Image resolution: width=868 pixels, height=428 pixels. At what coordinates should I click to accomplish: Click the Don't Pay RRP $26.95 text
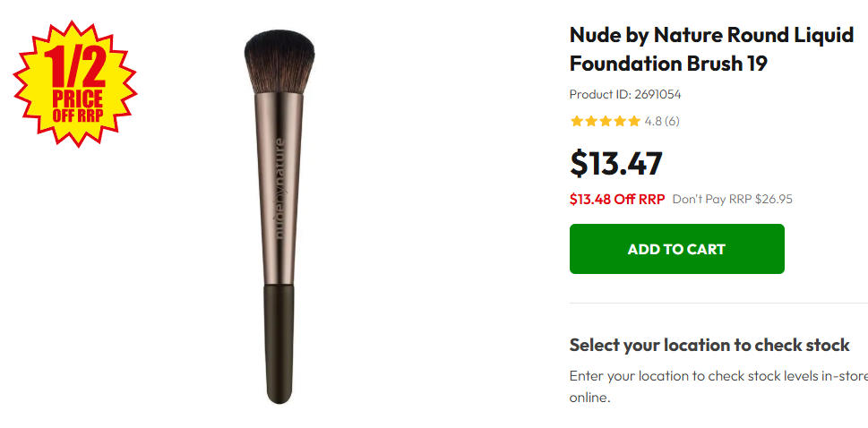click(732, 199)
